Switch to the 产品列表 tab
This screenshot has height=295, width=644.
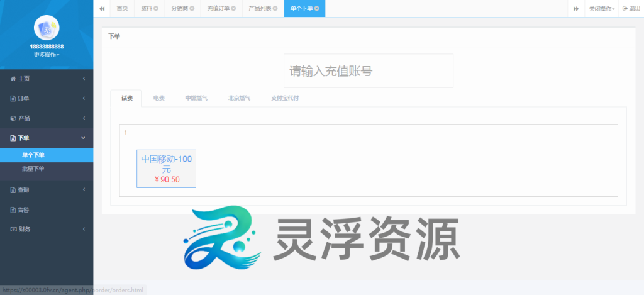coord(260,9)
